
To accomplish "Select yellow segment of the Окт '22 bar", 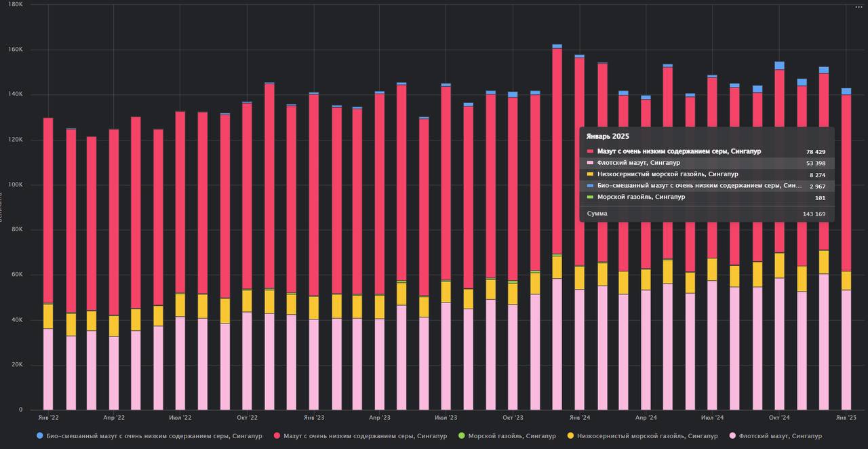I will point(247,301).
